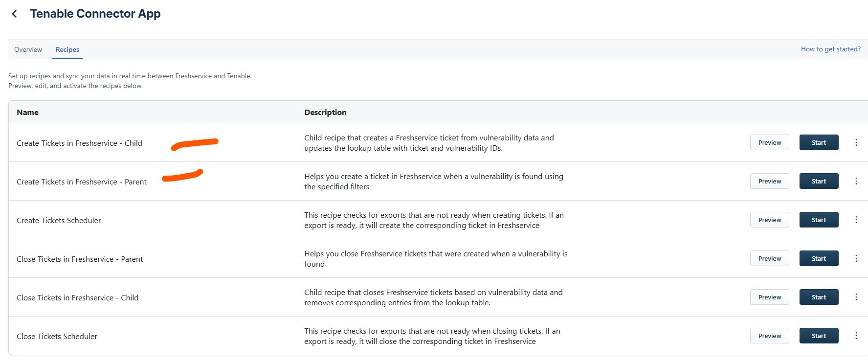
Task: Switch to the Overview tab
Action: [x=28, y=49]
